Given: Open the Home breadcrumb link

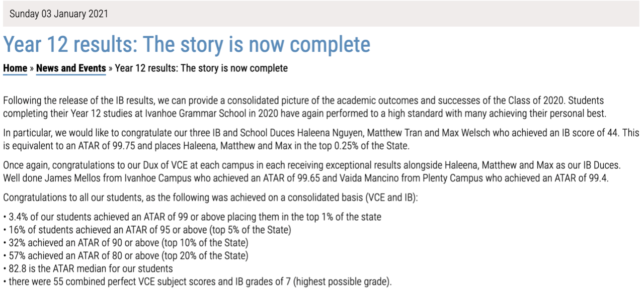Looking at the screenshot, I should 15,68.
